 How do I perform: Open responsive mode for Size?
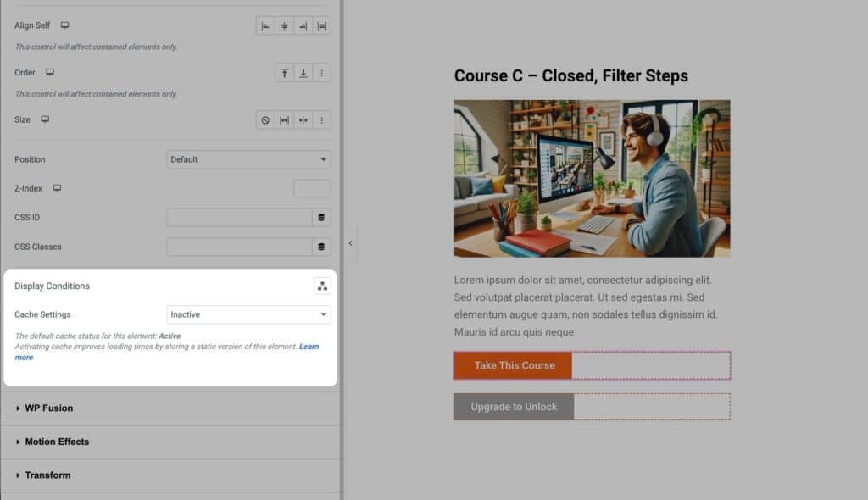point(45,119)
